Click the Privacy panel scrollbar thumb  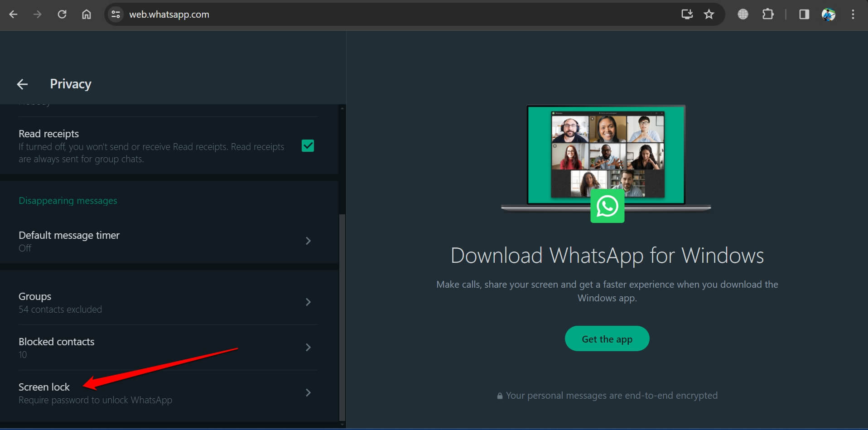coord(342,317)
